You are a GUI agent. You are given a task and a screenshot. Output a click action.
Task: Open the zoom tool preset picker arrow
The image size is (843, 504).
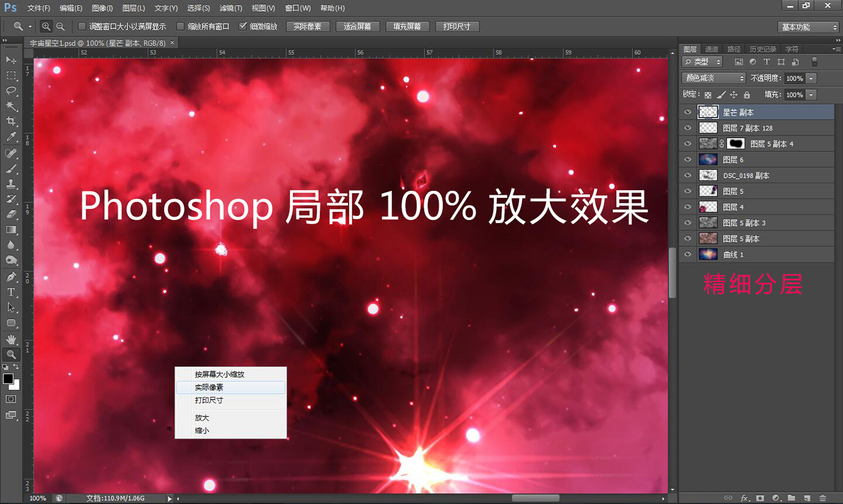coord(30,26)
